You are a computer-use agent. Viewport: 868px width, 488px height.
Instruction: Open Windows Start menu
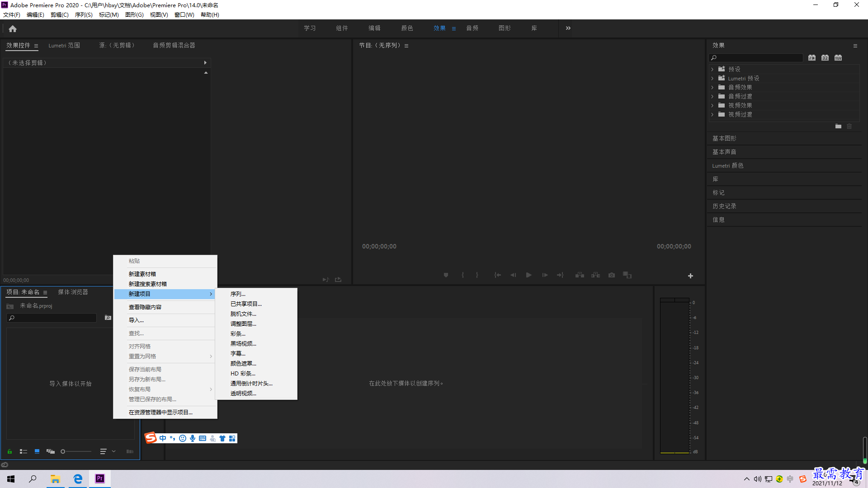(x=11, y=479)
